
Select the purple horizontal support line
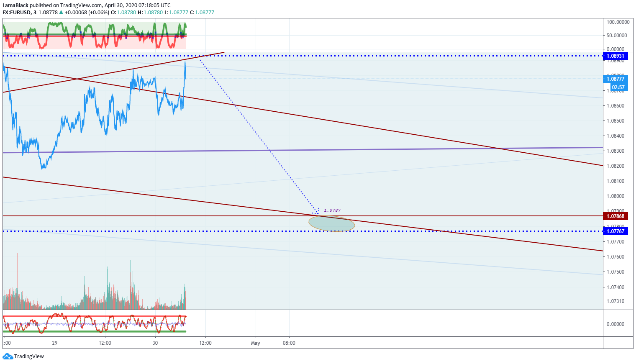tap(303, 150)
